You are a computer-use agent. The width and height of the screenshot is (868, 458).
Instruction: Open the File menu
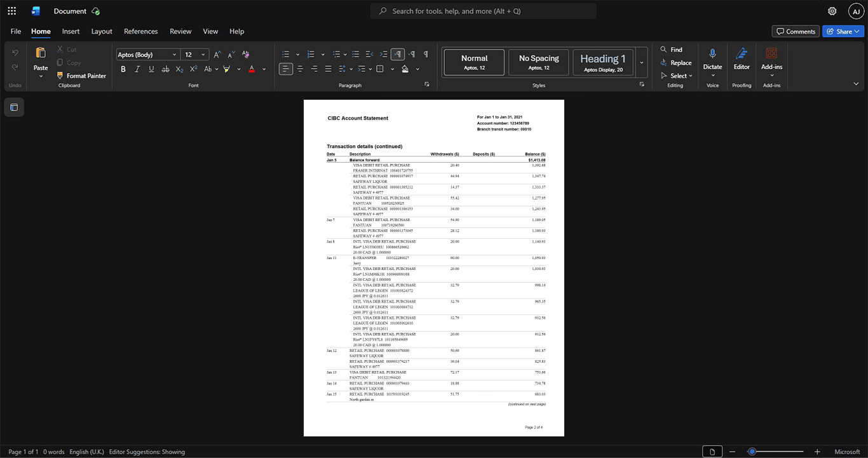click(16, 31)
